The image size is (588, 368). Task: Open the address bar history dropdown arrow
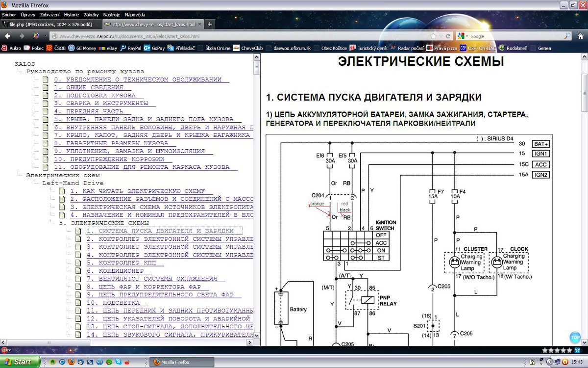tap(441, 36)
